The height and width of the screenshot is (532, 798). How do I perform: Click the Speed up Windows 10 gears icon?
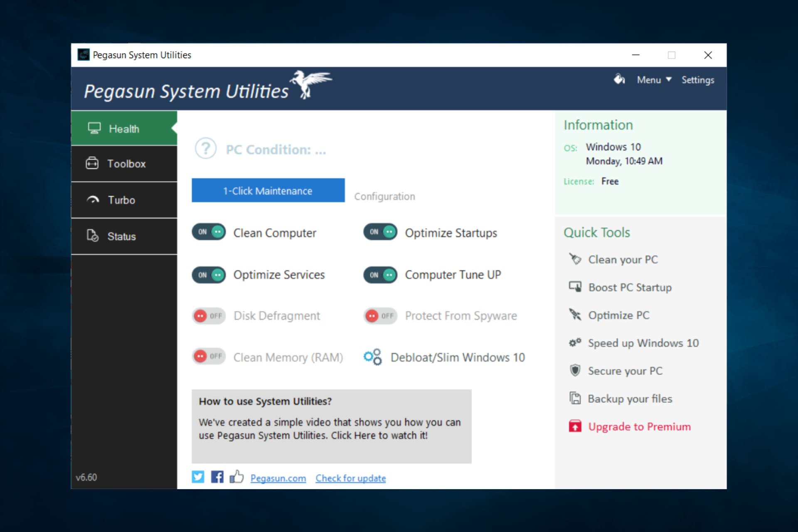[575, 342]
